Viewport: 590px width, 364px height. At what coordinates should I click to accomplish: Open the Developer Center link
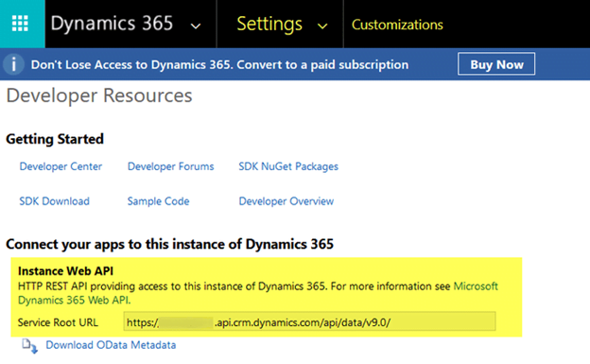(61, 166)
